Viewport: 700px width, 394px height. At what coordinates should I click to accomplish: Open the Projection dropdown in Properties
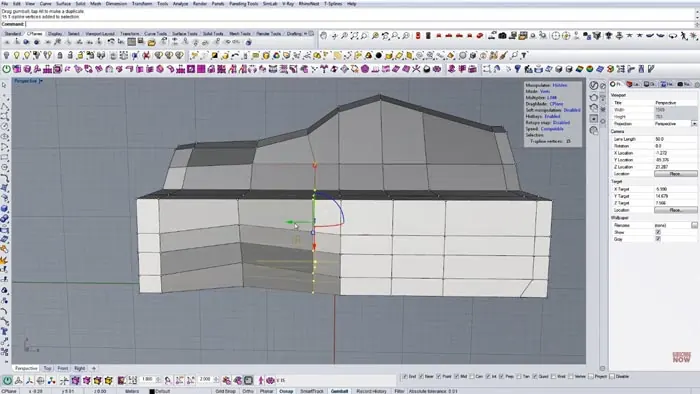tap(694, 123)
